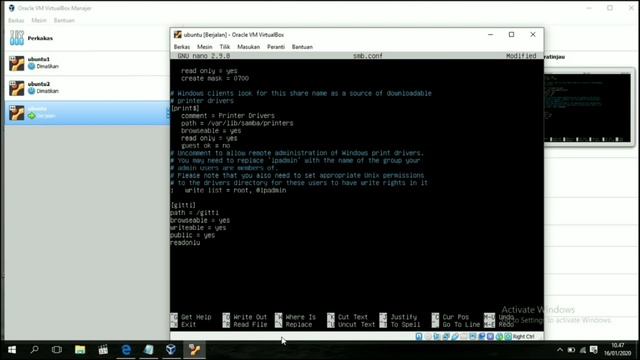The image size is (640, 360).
Task: Click the network adapter status icon
Action: pyautogui.click(x=446, y=336)
